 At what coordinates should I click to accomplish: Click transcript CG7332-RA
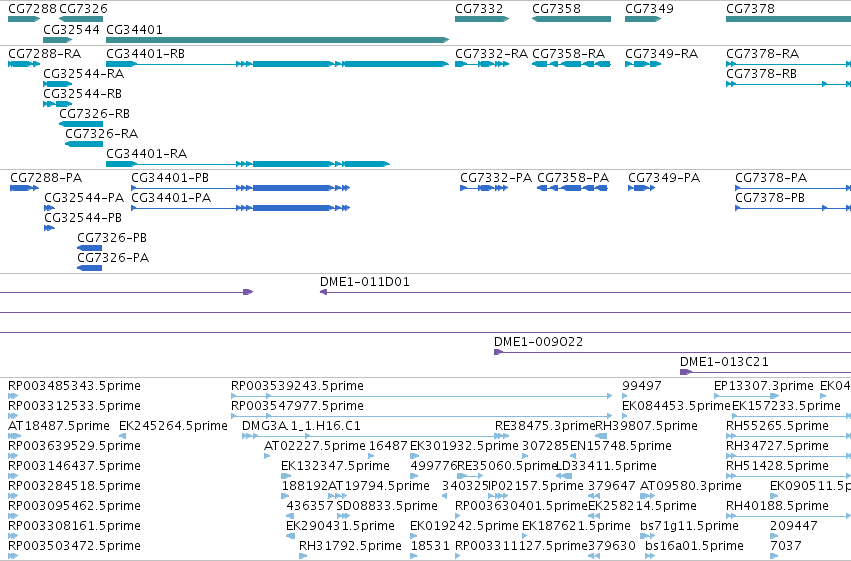pos(491,54)
